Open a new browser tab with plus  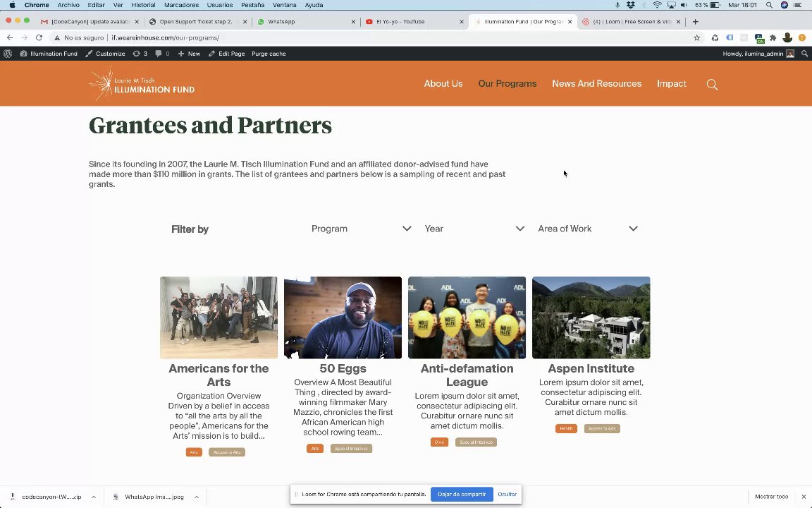click(x=696, y=22)
